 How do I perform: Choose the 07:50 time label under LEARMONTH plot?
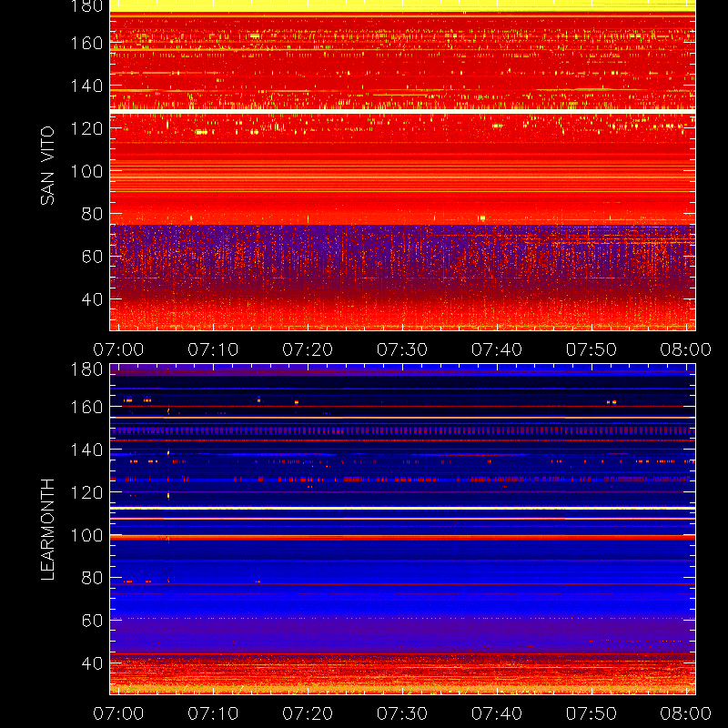point(591,713)
